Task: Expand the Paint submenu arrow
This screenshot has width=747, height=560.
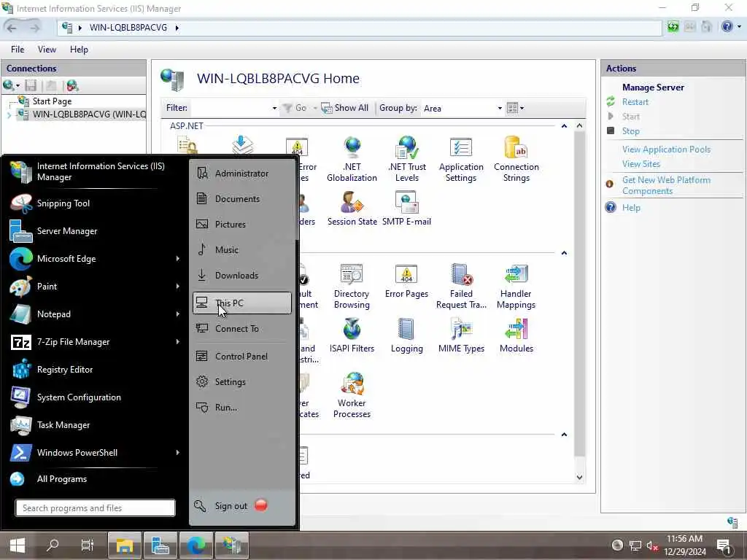Action: click(x=178, y=286)
